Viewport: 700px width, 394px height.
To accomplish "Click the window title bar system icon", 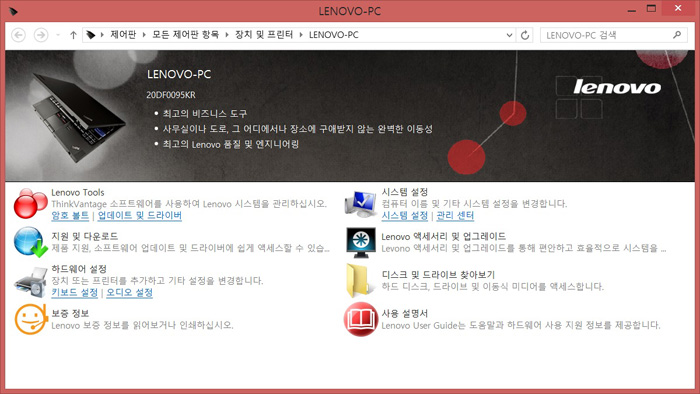I will pos(13,11).
